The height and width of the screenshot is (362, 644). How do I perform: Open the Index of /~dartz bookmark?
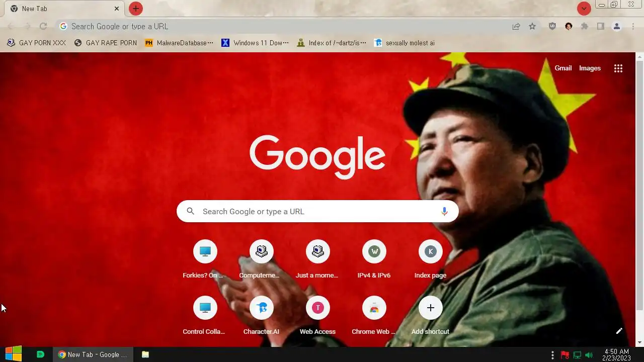coord(332,43)
